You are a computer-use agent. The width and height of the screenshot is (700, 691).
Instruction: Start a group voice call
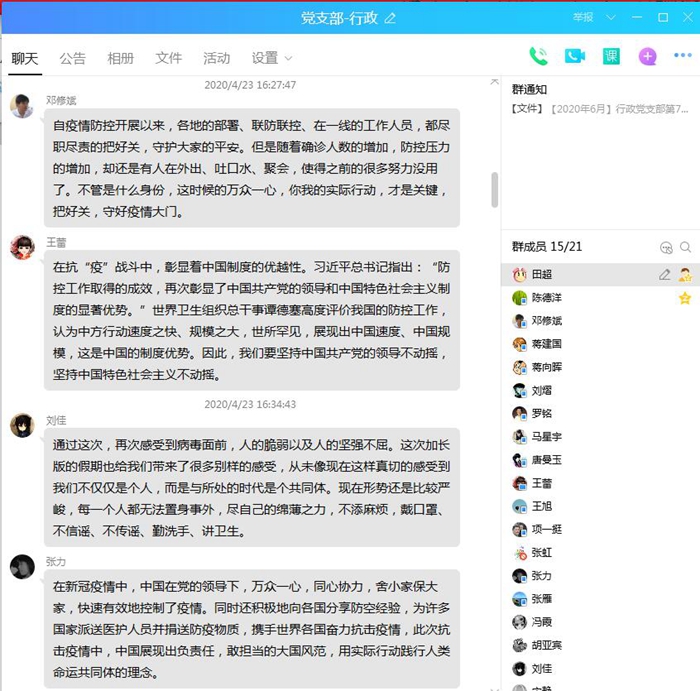(539, 57)
